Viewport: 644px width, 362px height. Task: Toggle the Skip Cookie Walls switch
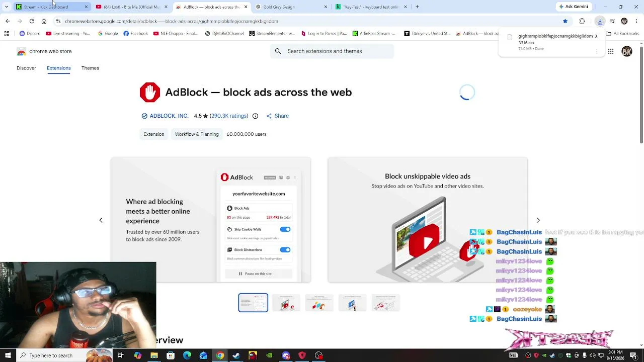[285, 229]
